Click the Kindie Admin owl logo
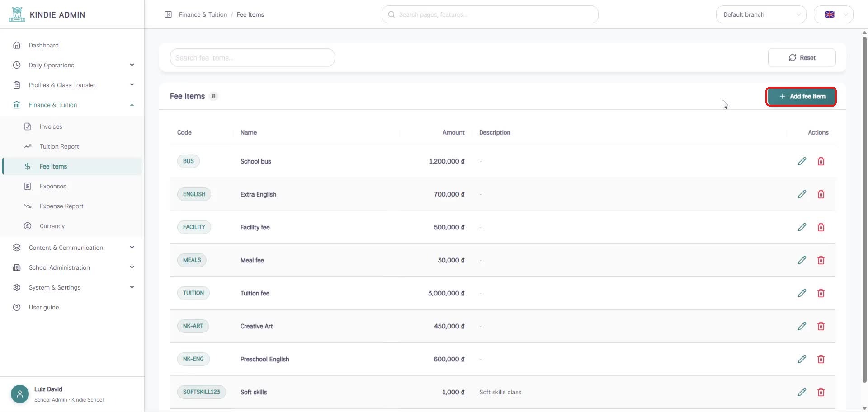The image size is (868, 412). point(17,14)
